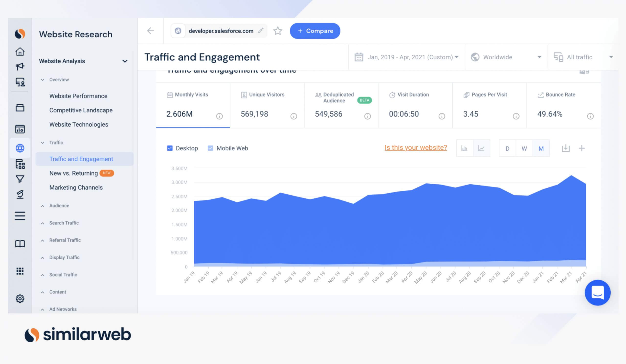Click the Similarweb logo in the sidebar

pos(20,34)
